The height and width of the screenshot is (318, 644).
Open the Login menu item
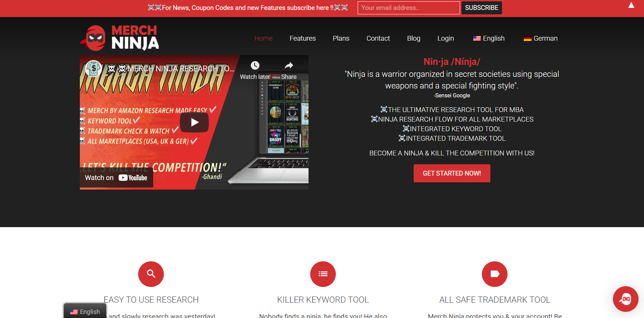pos(446,38)
